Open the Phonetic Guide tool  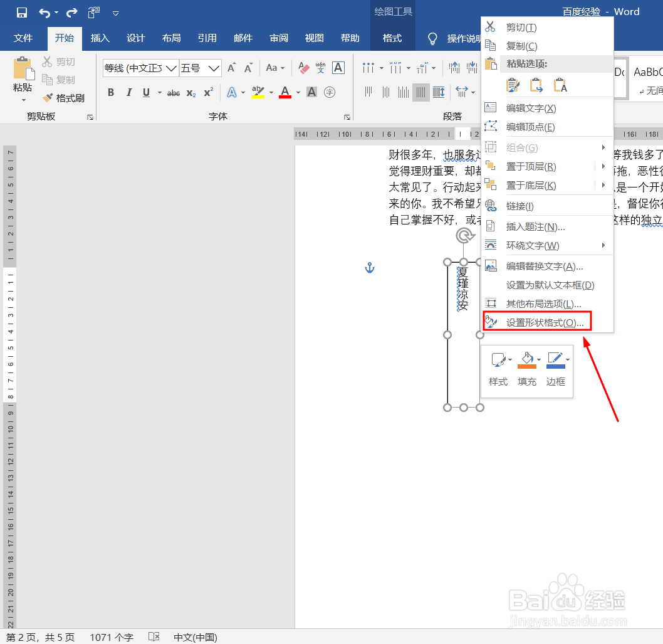point(320,68)
